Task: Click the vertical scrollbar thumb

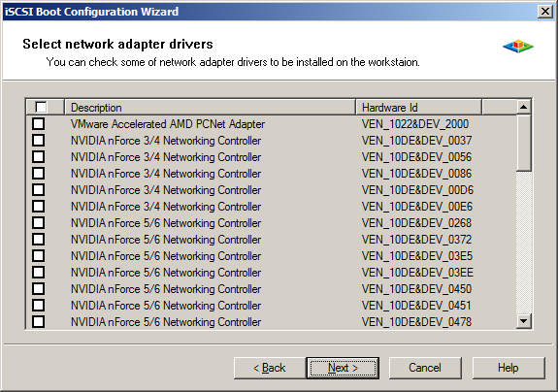Action: click(523, 143)
